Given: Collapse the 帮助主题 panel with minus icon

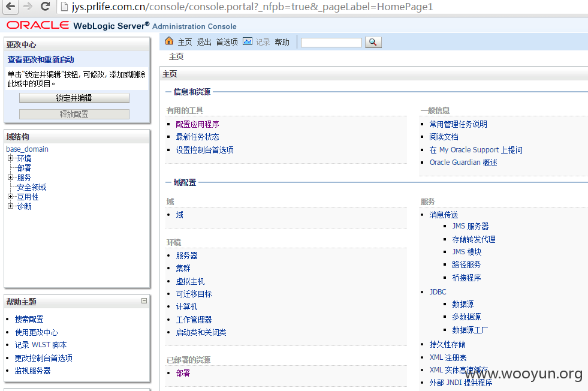Looking at the screenshot, I should [144, 301].
